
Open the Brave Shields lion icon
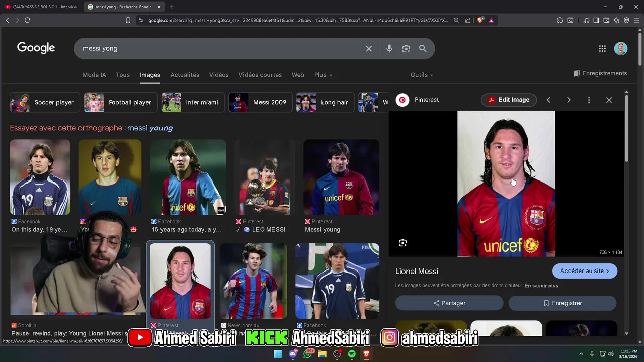(x=480, y=20)
